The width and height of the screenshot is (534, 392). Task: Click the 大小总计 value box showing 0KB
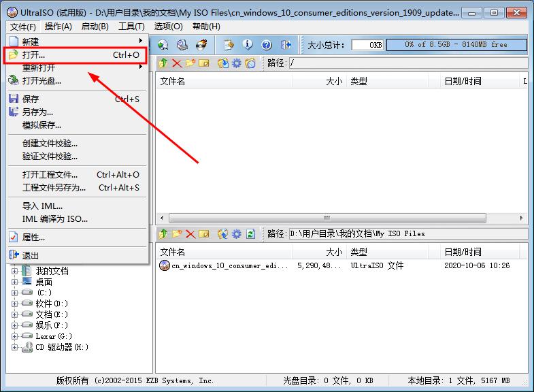tap(367, 45)
